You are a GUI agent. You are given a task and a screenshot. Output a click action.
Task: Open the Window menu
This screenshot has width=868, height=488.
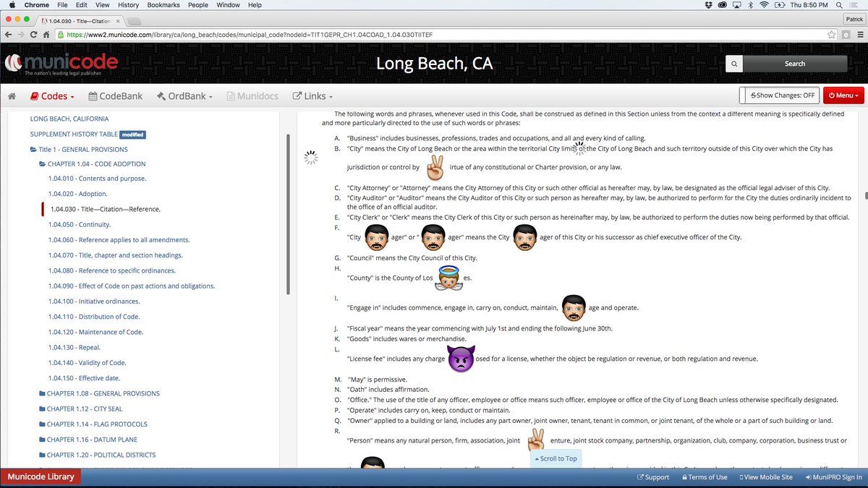(x=228, y=5)
